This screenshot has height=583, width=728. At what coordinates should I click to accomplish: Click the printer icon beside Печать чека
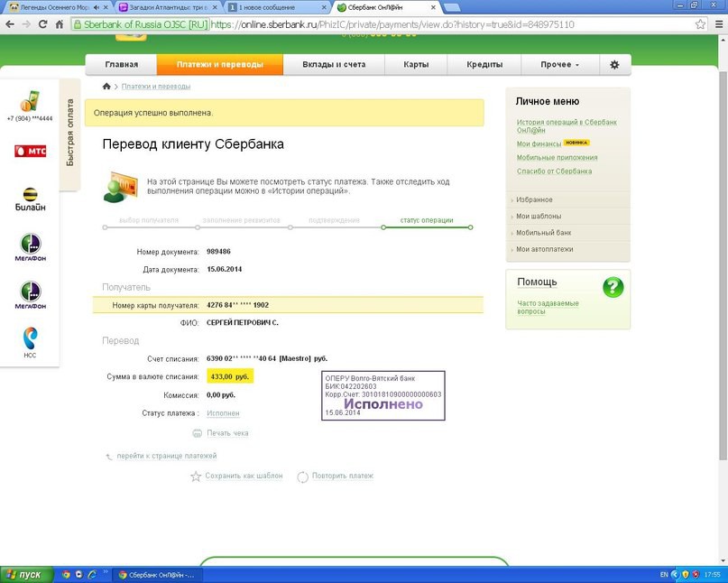click(x=198, y=433)
